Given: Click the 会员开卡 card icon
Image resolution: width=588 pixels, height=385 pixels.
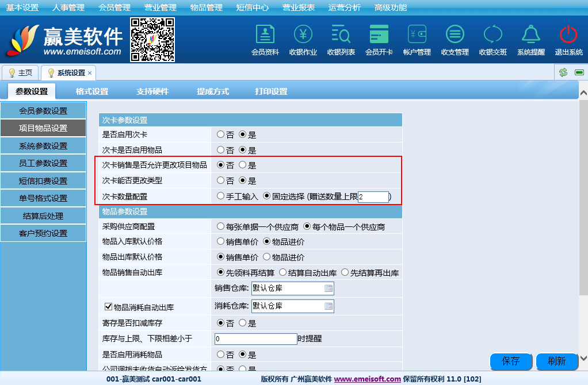Looking at the screenshot, I should [x=379, y=40].
